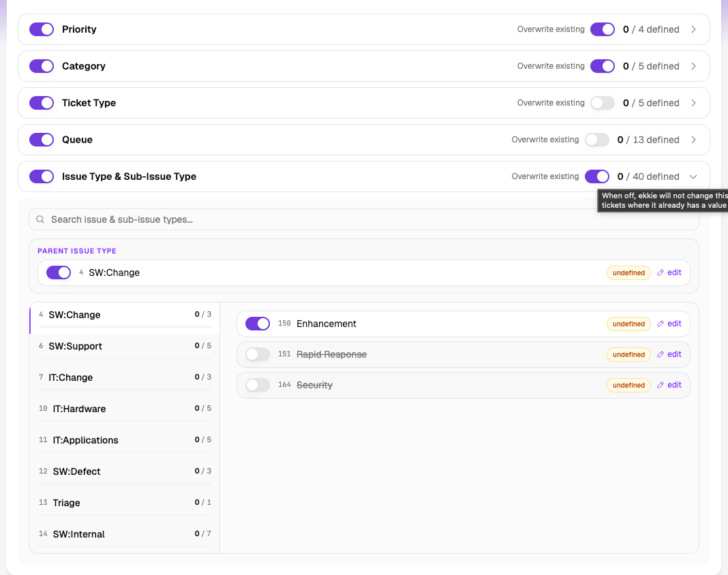This screenshot has height=575, width=728.
Task: Expand the Ticket Type section chevron
Action: [x=693, y=103]
